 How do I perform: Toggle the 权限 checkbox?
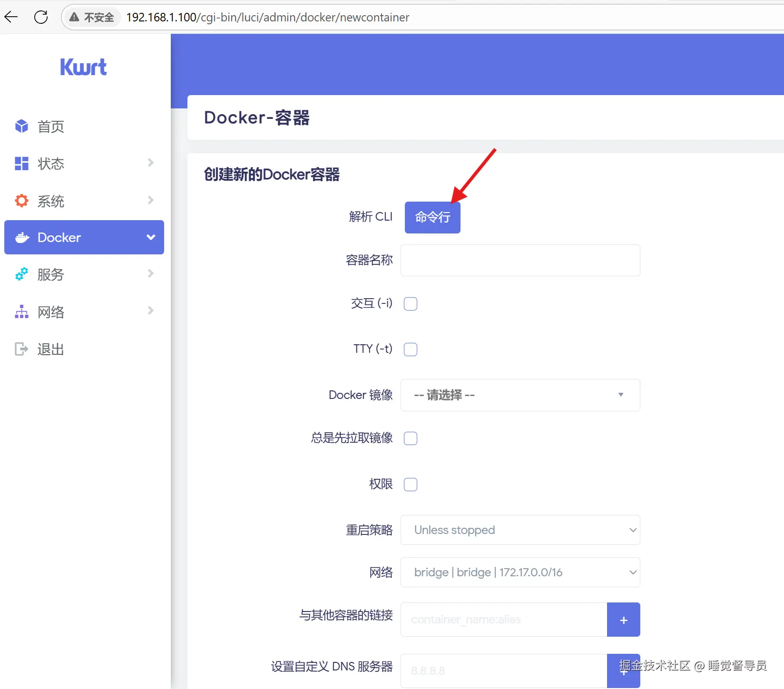411,484
